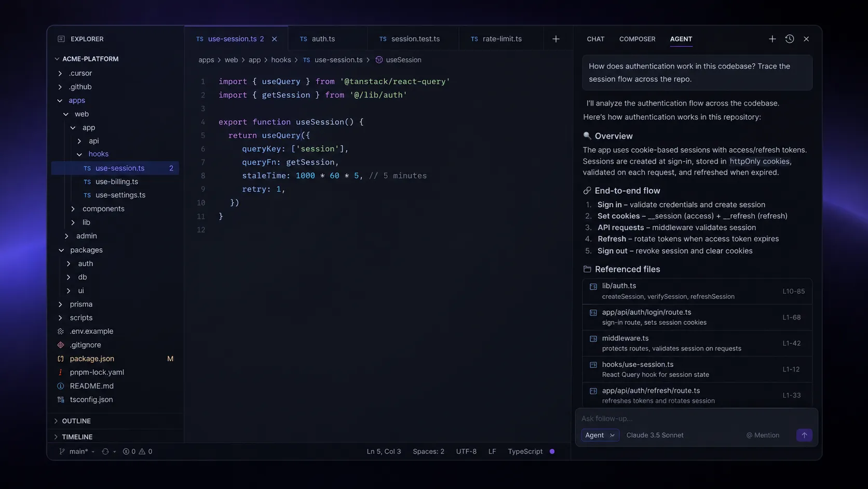Click the README.md info icon
The image size is (868, 489).
(x=61, y=386)
